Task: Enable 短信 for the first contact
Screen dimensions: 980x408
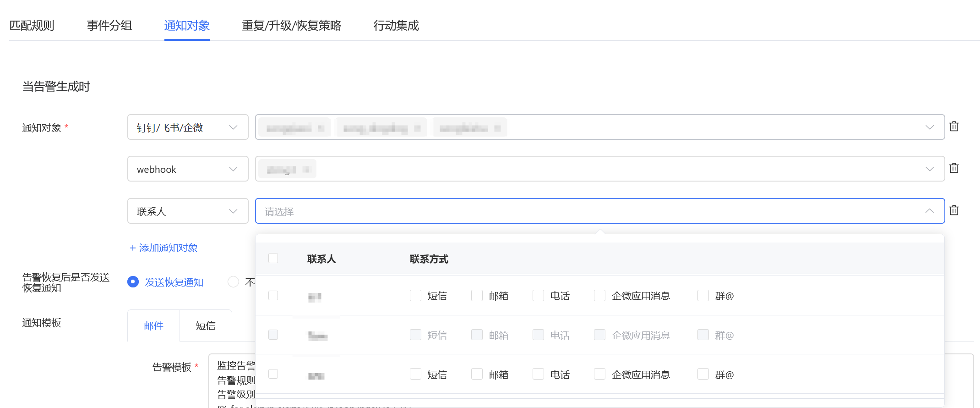Action: click(x=416, y=296)
